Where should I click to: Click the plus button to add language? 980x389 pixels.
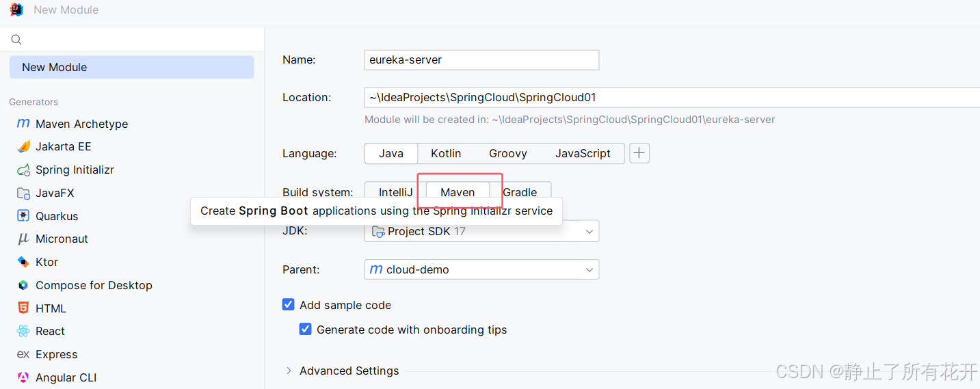(x=639, y=153)
